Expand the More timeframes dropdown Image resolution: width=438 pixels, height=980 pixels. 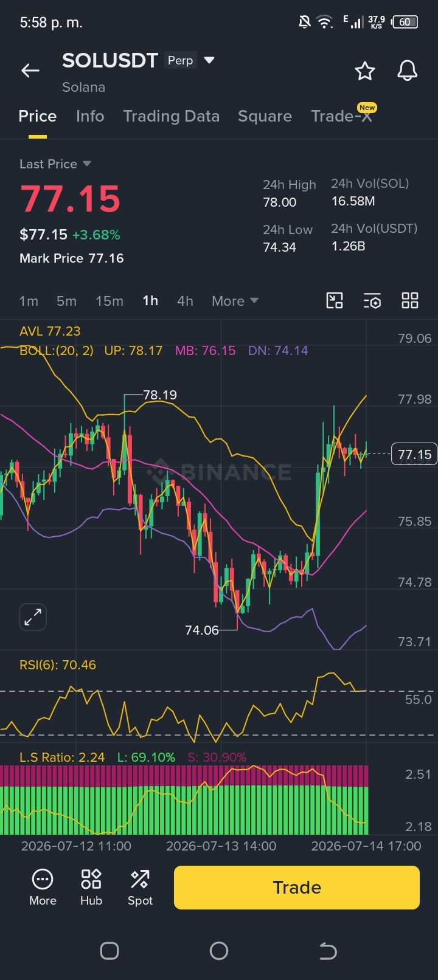pos(235,301)
